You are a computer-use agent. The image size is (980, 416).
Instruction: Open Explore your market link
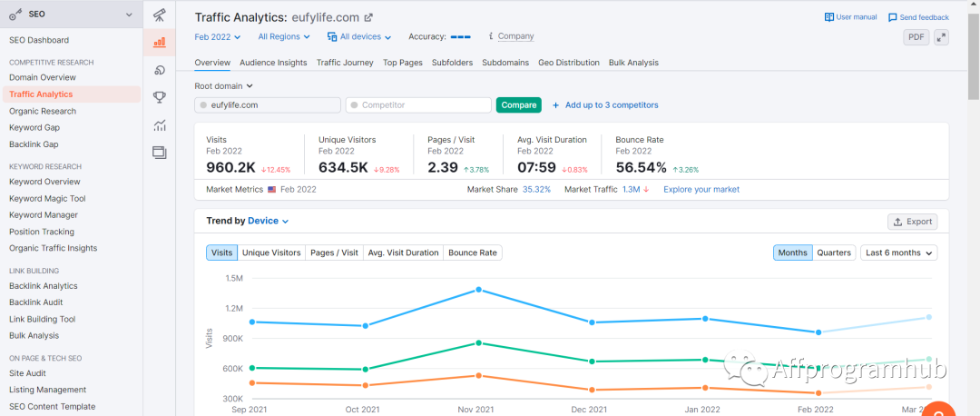(701, 189)
